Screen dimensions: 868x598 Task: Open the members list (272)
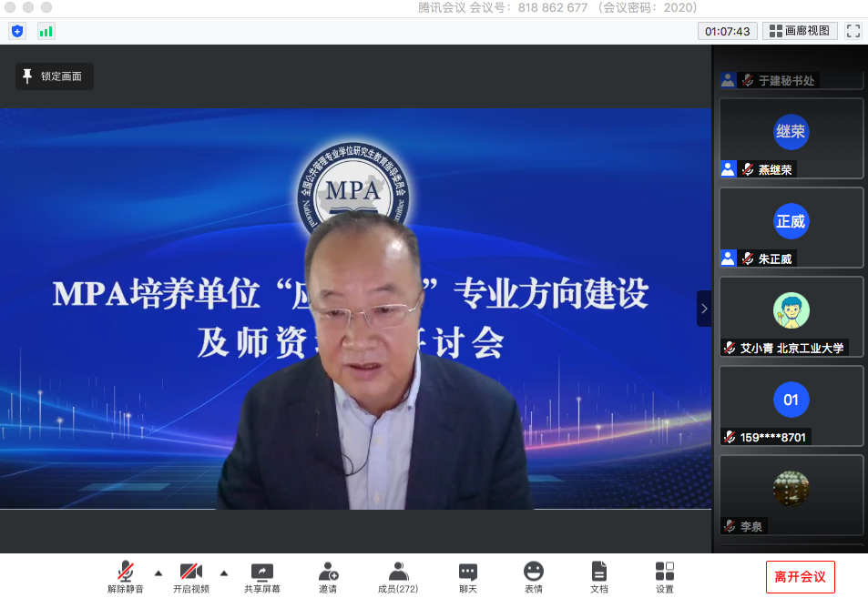coord(398,577)
